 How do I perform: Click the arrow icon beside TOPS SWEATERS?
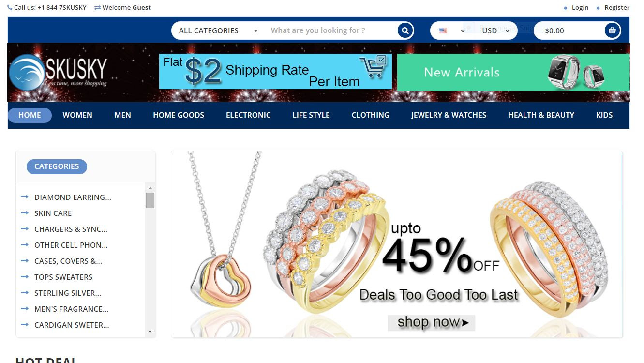[x=25, y=277]
